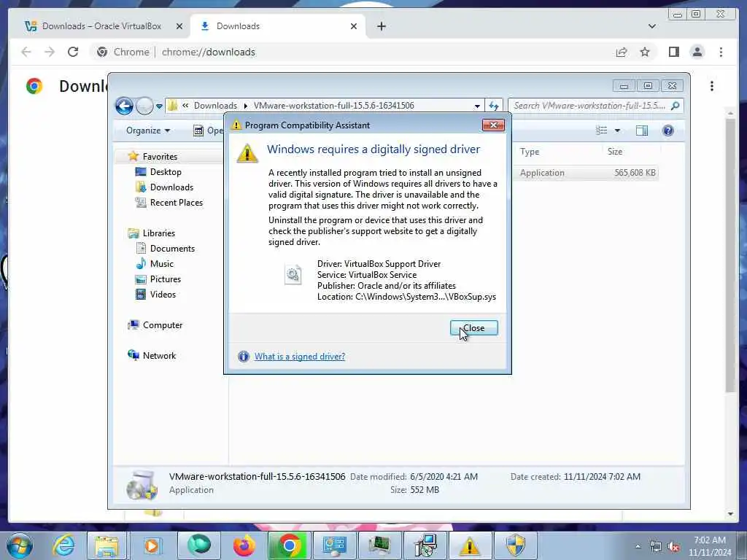
Task: Show hidden tray icons arrow
Action: coord(638,547)
